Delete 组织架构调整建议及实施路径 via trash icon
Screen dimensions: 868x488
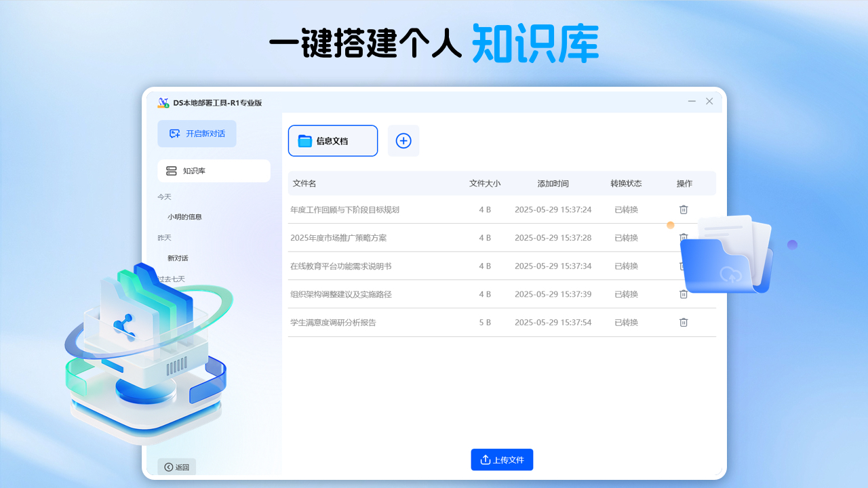pos(684,294)
